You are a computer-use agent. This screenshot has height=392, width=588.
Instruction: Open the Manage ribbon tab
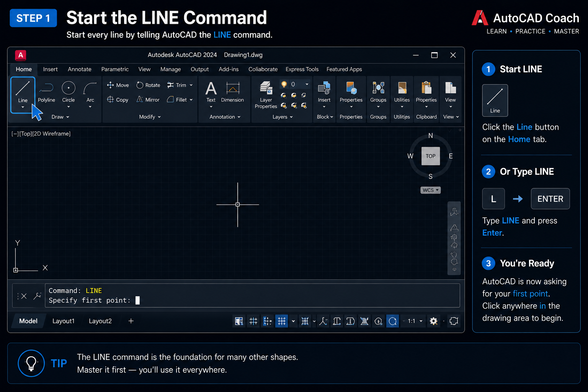170,69
